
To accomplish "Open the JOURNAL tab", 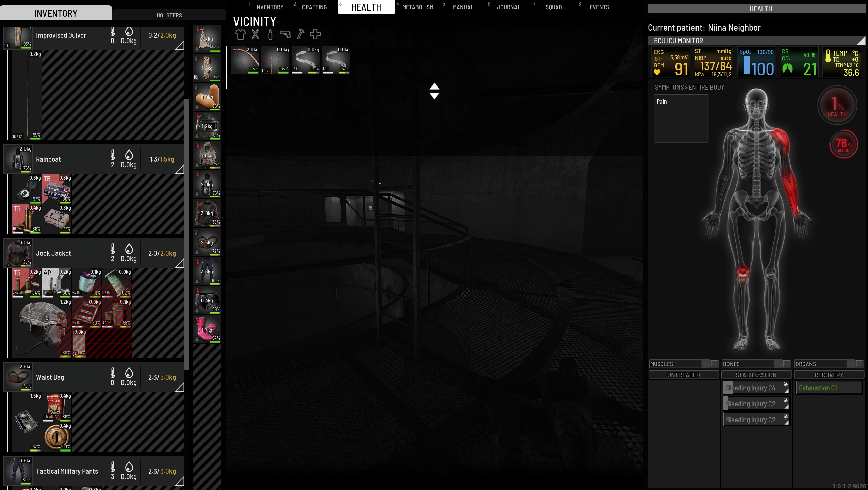I will (x=508, y=7).
